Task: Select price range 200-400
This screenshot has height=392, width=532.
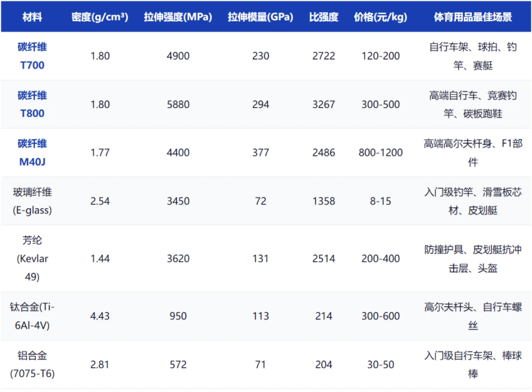Action: tap(381, 259)
